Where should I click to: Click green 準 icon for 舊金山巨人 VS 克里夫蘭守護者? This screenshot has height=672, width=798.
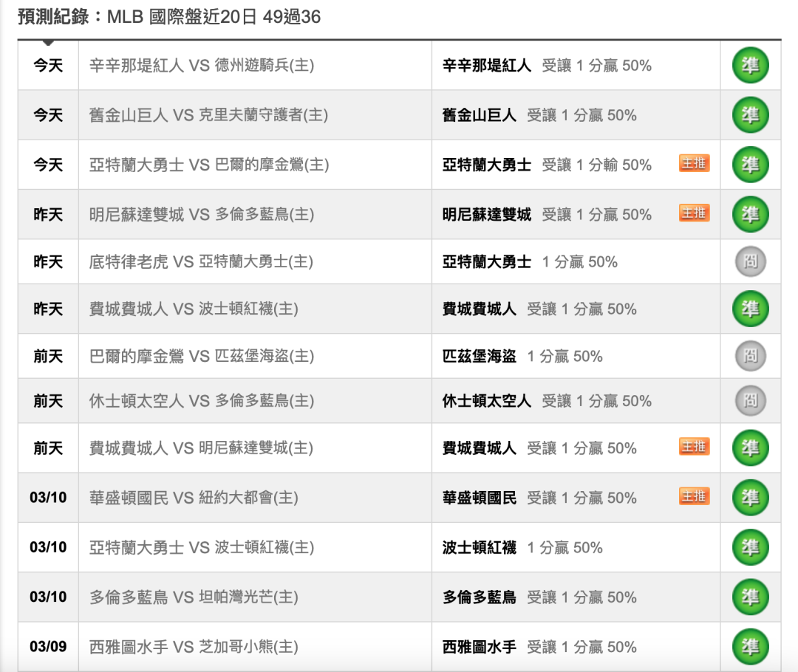750,115
